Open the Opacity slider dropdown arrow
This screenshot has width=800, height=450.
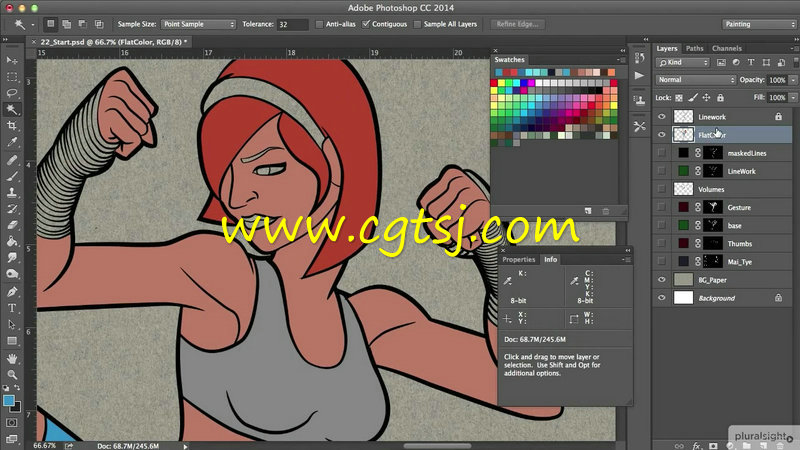pos(793,80)
